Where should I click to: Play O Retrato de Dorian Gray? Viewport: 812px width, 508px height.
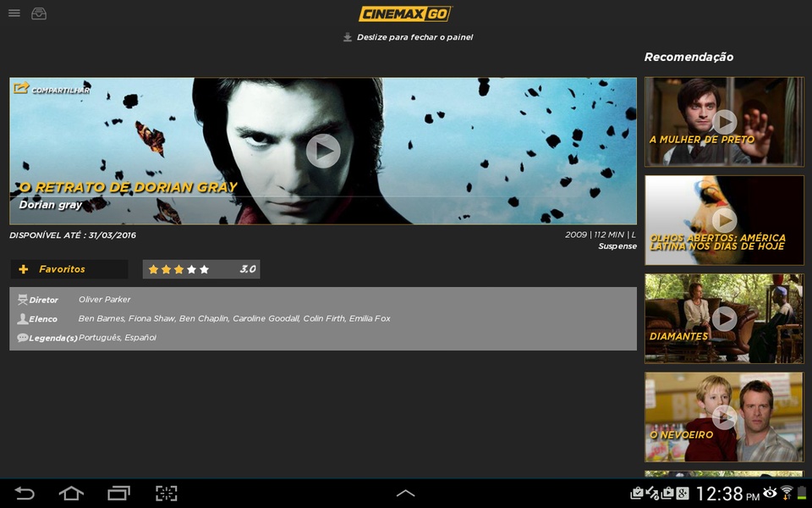322,151
